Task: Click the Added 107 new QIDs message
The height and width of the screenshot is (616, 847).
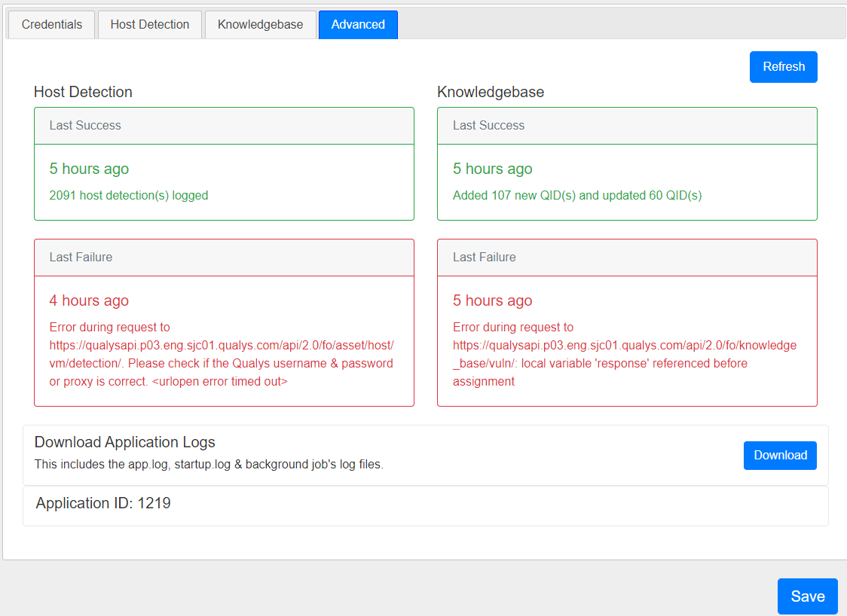Action: coord(577,195)
